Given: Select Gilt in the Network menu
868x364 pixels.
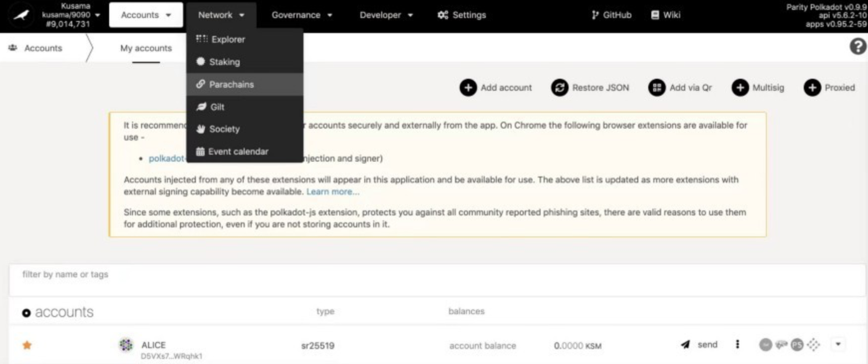Looking at the screenshot, I should pyautogui.click(x=245, y=107).
